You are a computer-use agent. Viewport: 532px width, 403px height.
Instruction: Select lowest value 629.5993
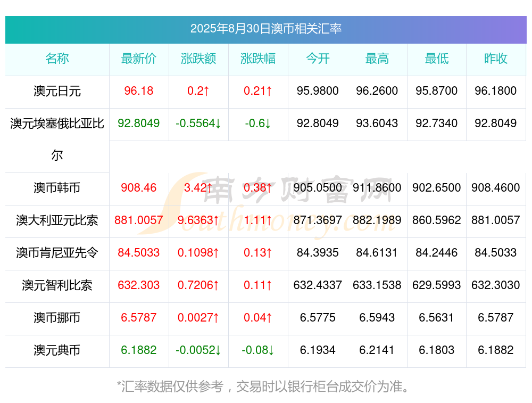(x=437, y=285)
